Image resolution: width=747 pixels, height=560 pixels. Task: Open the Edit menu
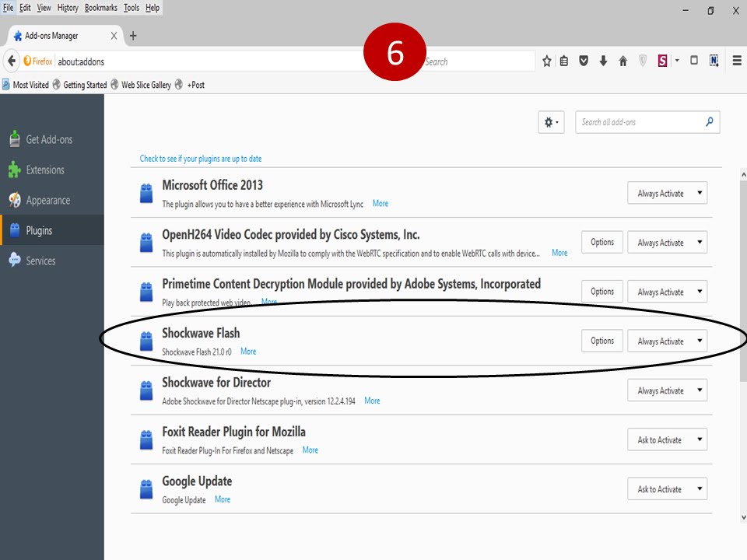(x=25, y=8)
